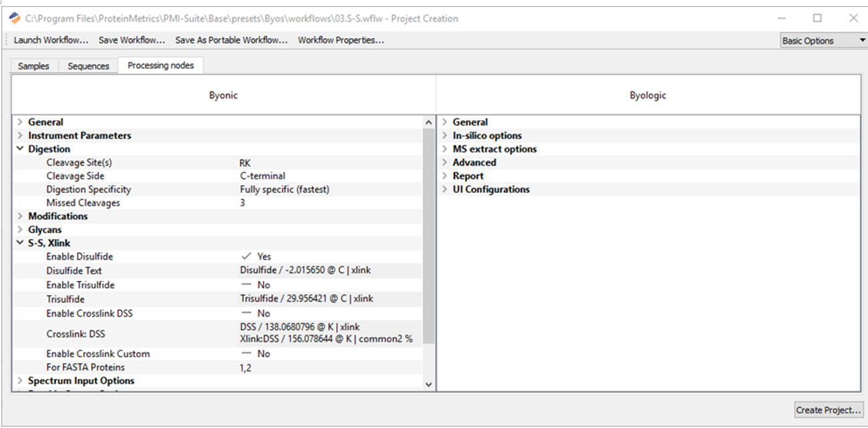Click the C-terminal cleavage side value
This screenshot has height=428, width=868.
[x=263, y=176]
